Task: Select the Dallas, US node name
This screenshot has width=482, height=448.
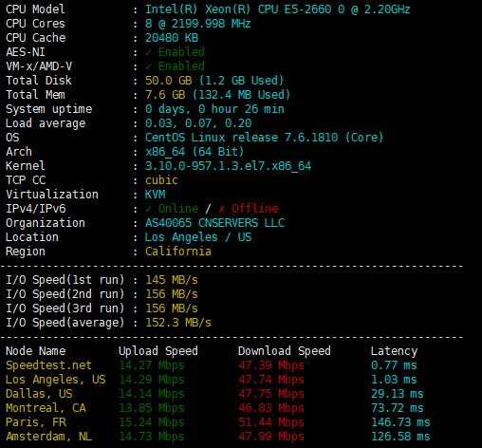Action: pos(39,394)
